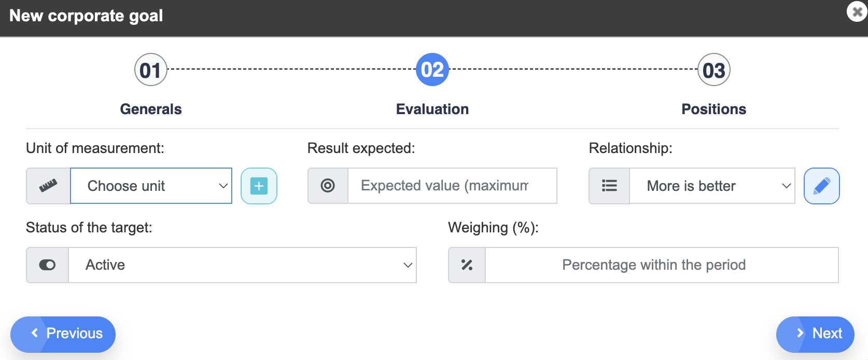Focus the Expected value input field
The image size is (868, 360).
point(452,186)
